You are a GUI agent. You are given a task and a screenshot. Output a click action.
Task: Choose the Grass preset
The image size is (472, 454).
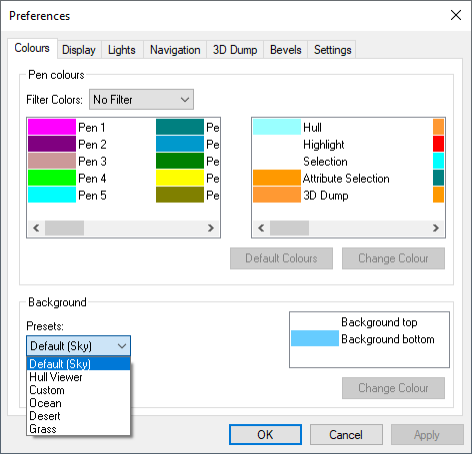pos(78,429)
